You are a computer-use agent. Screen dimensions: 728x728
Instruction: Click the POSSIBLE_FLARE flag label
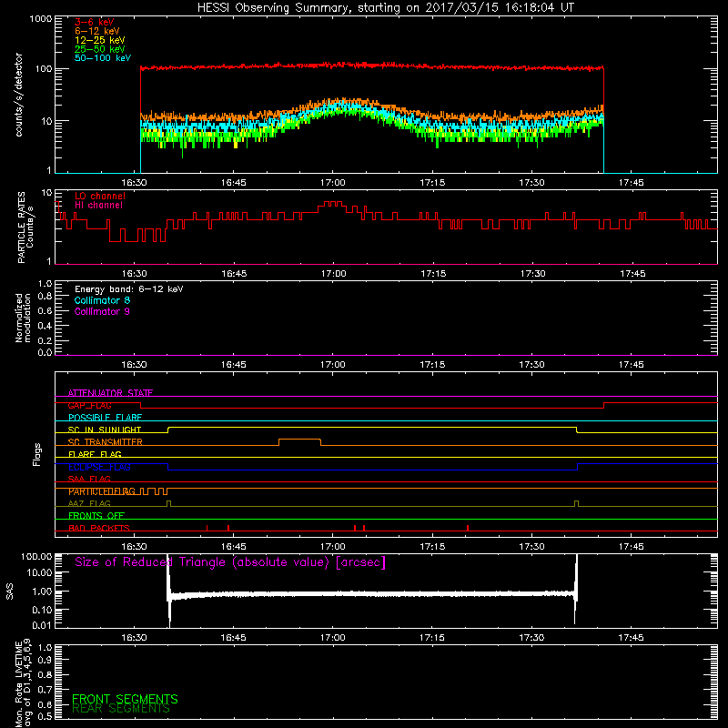[105, 418]
